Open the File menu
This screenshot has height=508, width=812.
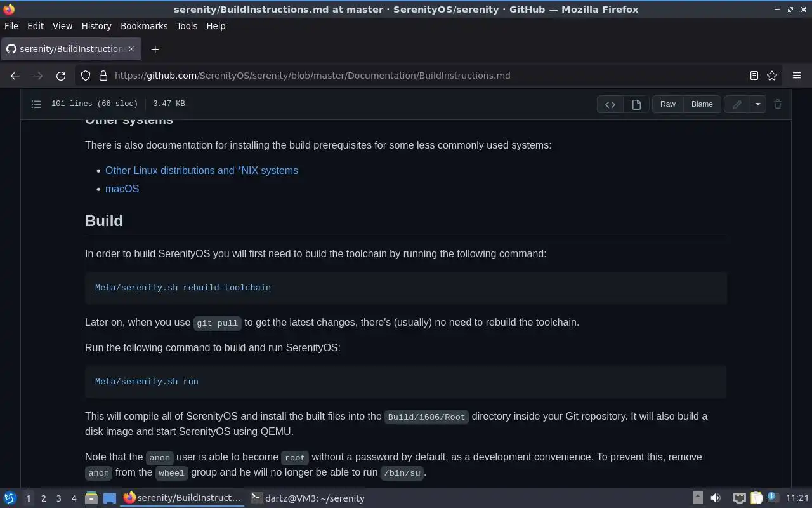tap(11, 26)
